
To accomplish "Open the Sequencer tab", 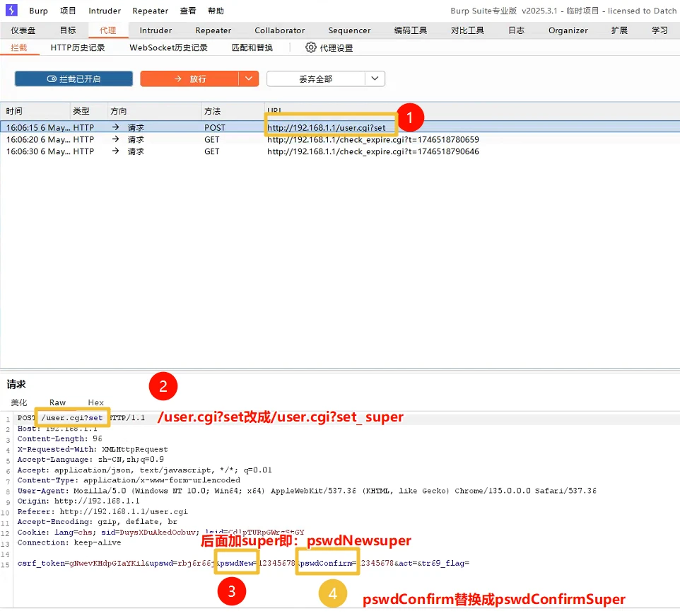I will [349, 30].
